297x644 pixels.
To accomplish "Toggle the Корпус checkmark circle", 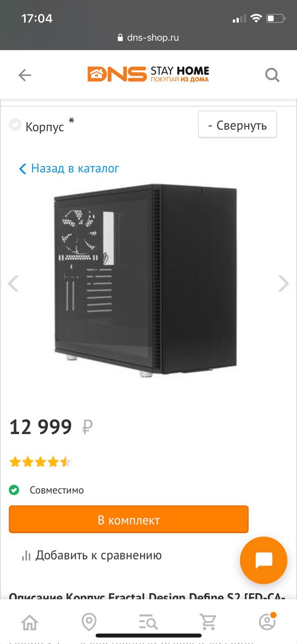I will click(15, 124).
